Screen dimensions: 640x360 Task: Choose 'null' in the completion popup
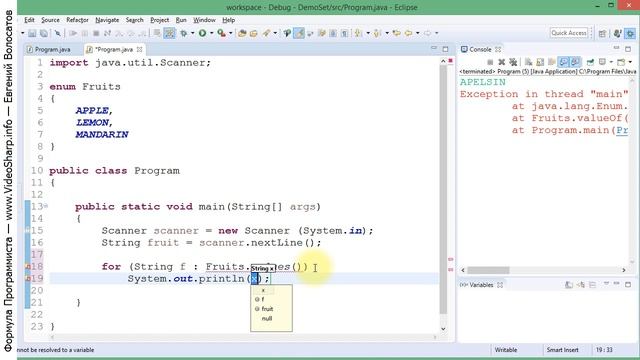click(x=267, y=318)
